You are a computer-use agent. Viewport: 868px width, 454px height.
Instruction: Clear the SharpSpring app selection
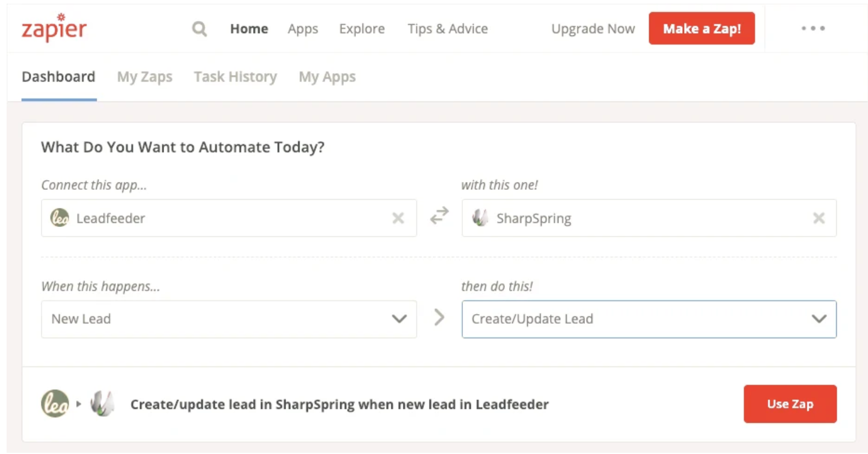819,218
